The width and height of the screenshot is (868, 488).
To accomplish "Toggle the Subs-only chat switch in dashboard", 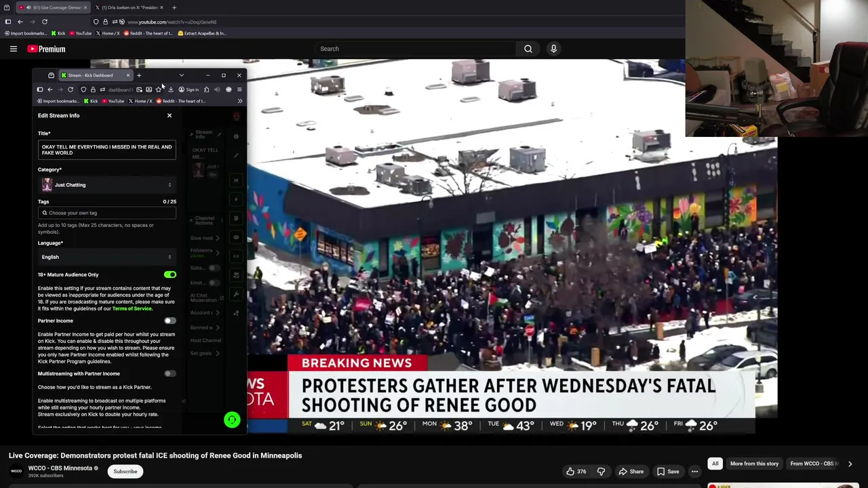I will coord(214,268).
